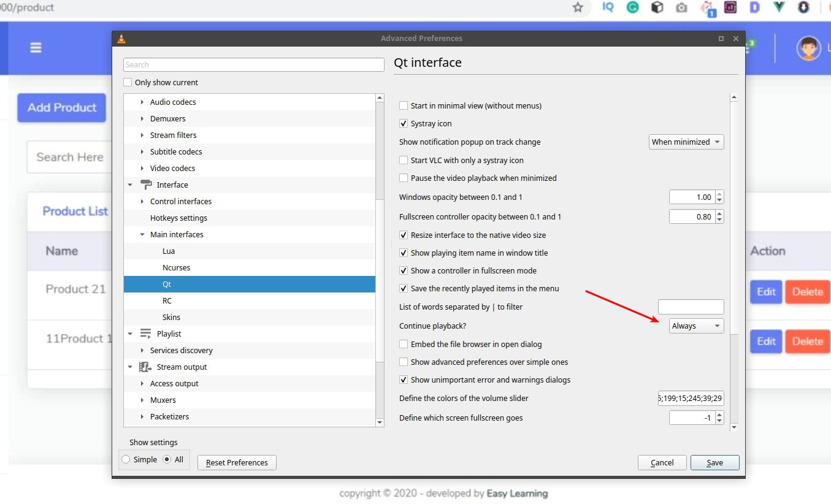Screen dimensions: 831x504
Task: Select the Lua interface item
Action: 169,251
